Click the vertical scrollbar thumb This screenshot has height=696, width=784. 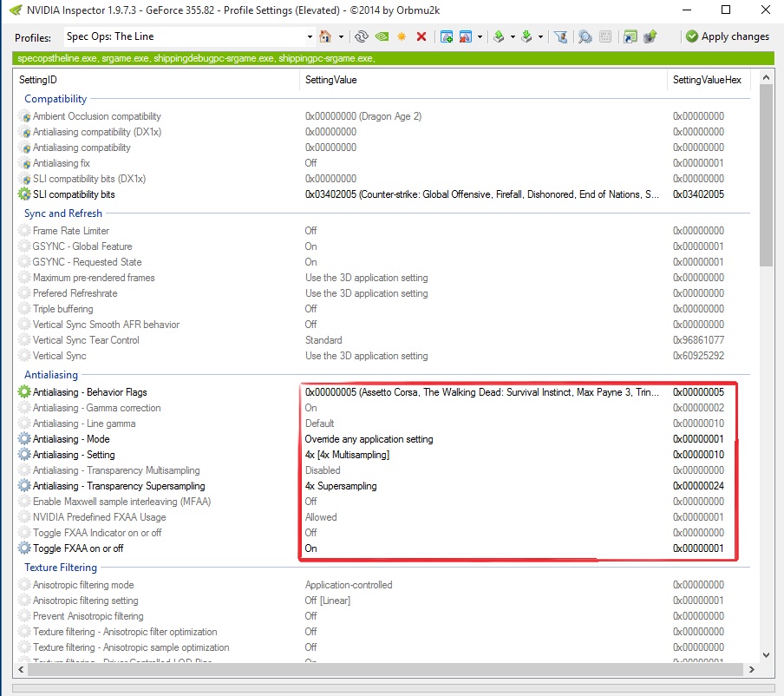tap(766, 175)
